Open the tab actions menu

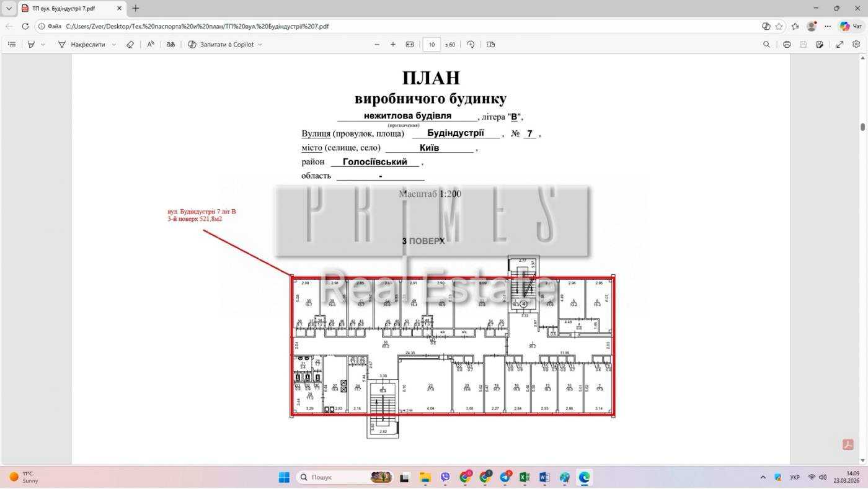click(9, 9)
